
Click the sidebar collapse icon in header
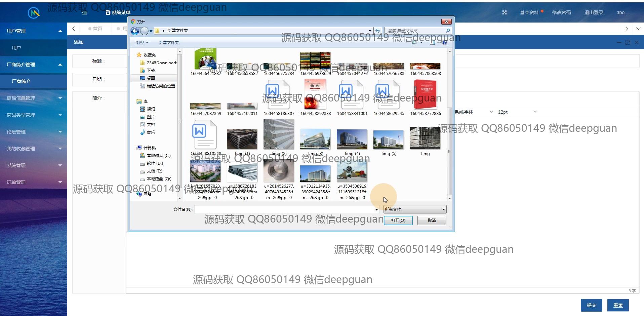[84, 12]
